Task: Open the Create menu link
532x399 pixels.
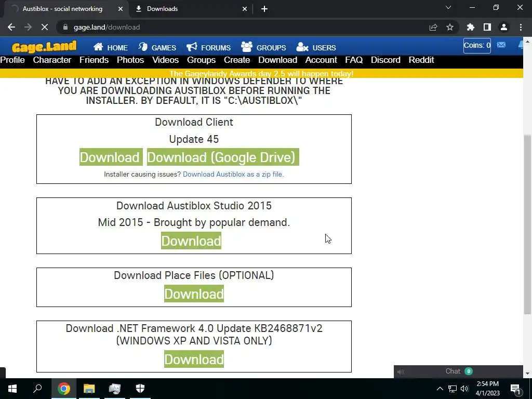Action: 237,60
